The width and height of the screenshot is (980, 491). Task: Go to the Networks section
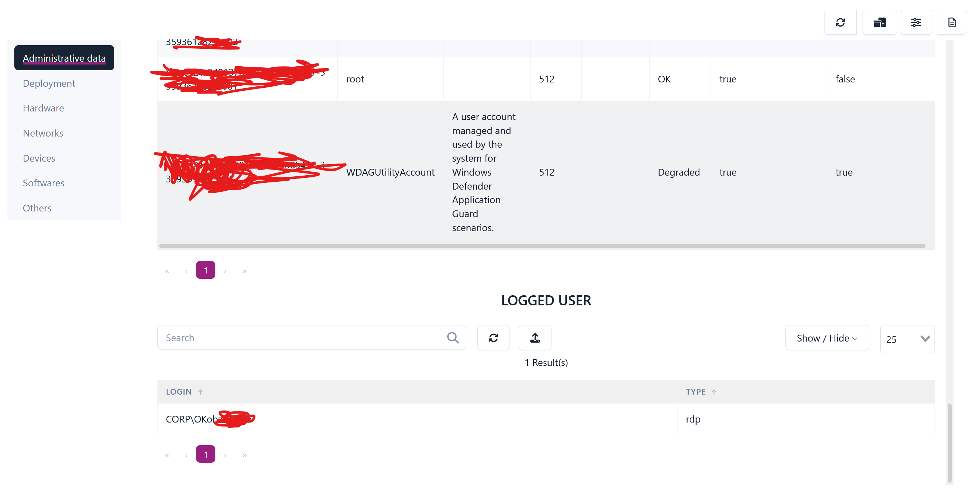coord(43,133)
